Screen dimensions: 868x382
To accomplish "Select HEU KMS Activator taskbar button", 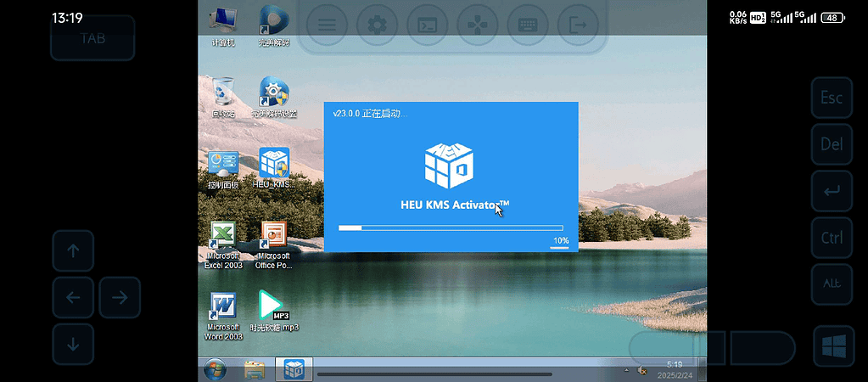I will (x=294, y=369).
